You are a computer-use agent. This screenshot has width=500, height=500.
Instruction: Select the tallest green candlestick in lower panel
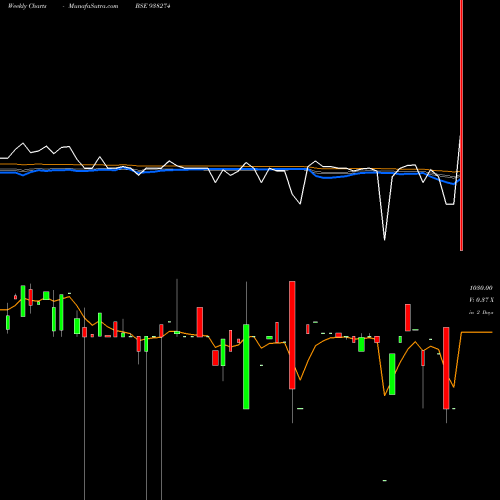click(x=246, y=366)
